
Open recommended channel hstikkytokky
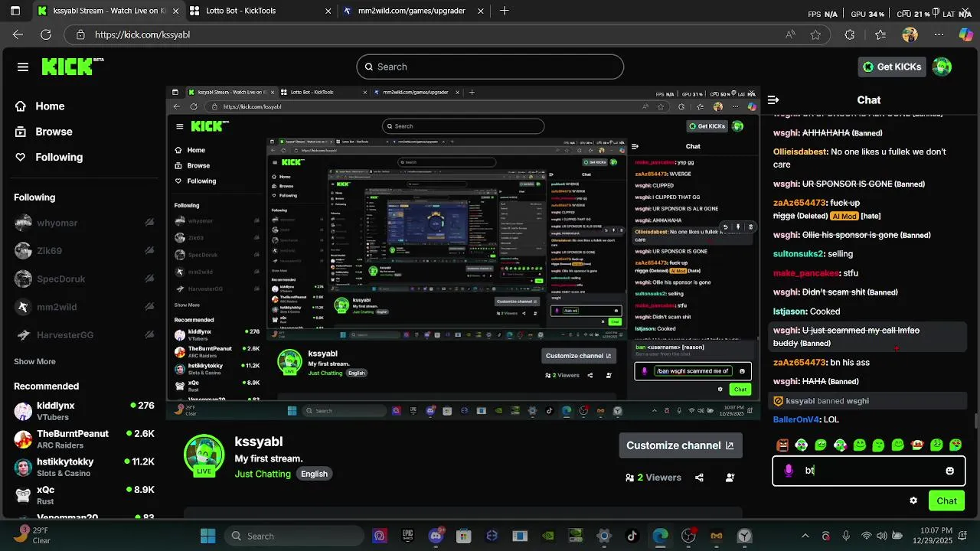click(x=84, y=467)
